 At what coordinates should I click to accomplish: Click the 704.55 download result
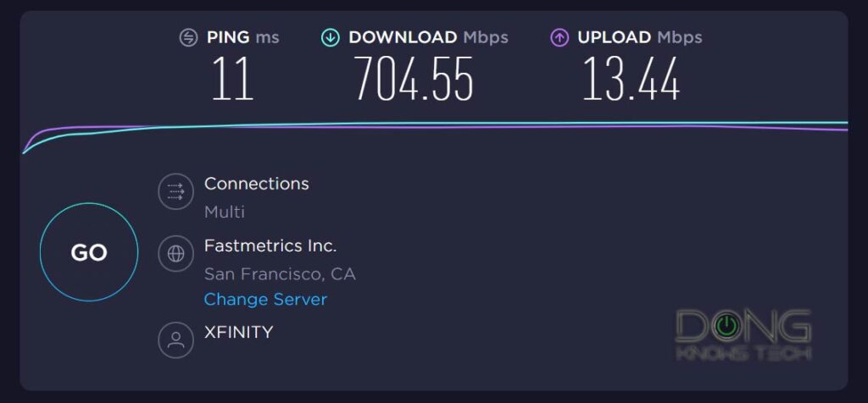414,79
